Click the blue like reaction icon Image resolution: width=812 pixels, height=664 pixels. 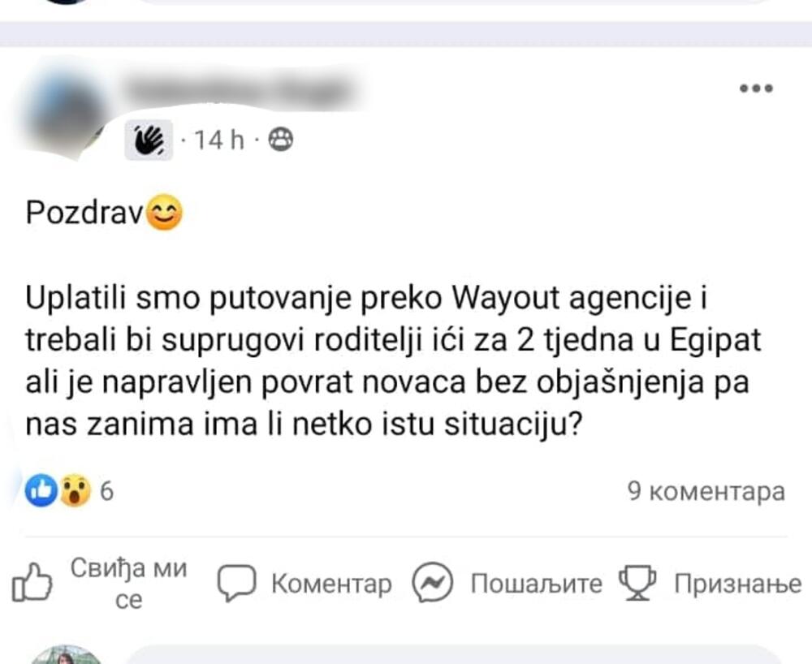coord(41,490)
